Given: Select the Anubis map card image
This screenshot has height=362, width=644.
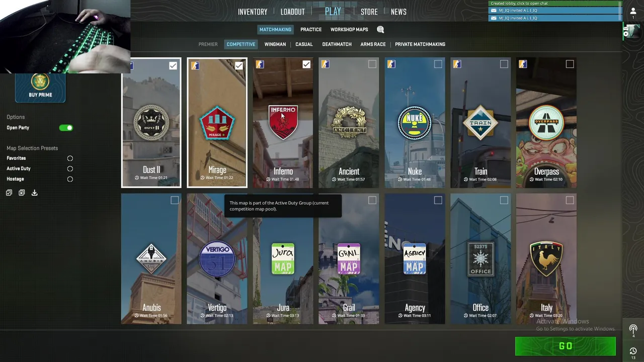Looking at the screenshot, I should (151, 259).
